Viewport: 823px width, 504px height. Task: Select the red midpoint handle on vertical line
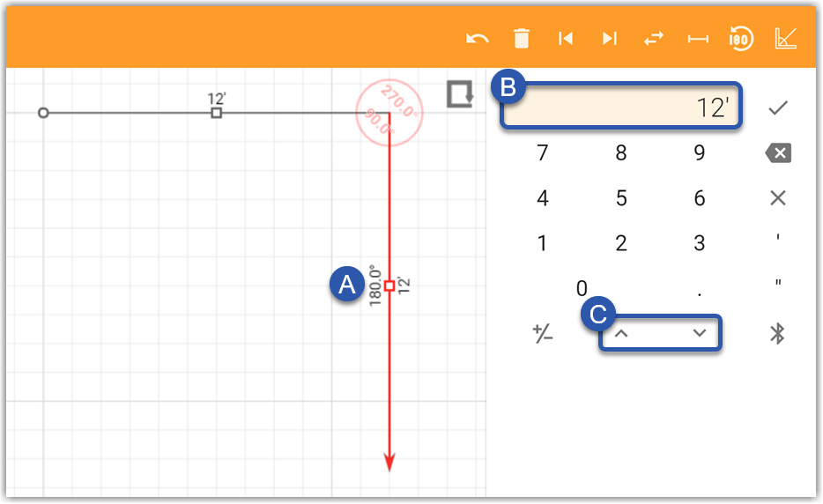(389, 285)
